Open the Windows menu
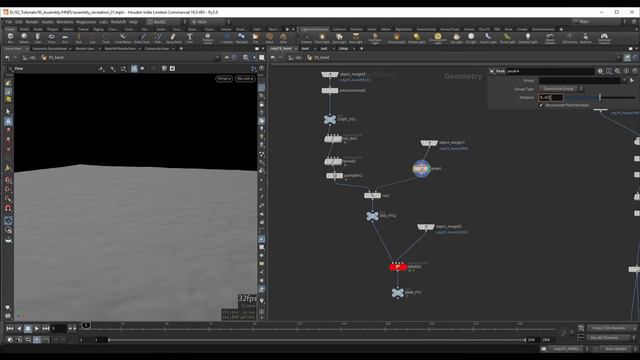Screen dimensions: 640x360 [64, 22]
